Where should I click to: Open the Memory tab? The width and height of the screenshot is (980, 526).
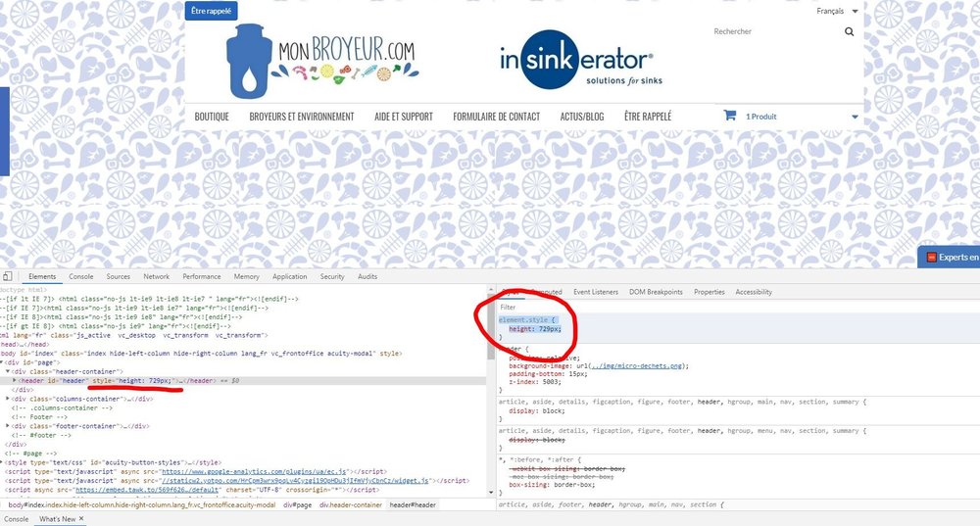tap(246, 276)
